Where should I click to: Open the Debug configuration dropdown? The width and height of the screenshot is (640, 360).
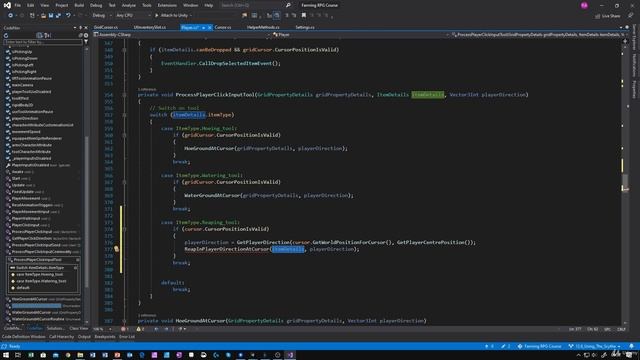[x=102, y=16]
